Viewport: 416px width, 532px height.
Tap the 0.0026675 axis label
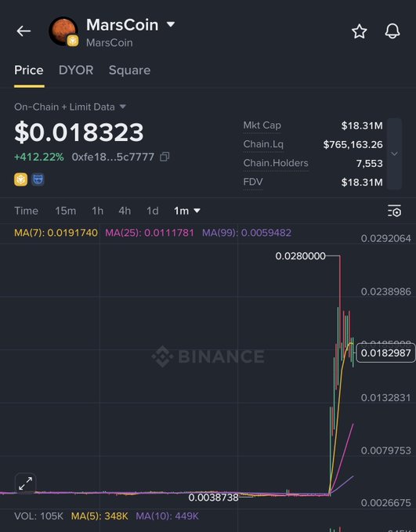coord(385,502)
